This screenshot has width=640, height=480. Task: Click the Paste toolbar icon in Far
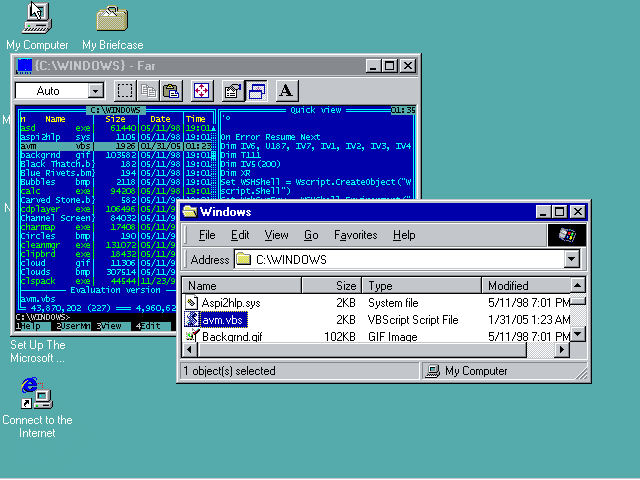(171, 91)
